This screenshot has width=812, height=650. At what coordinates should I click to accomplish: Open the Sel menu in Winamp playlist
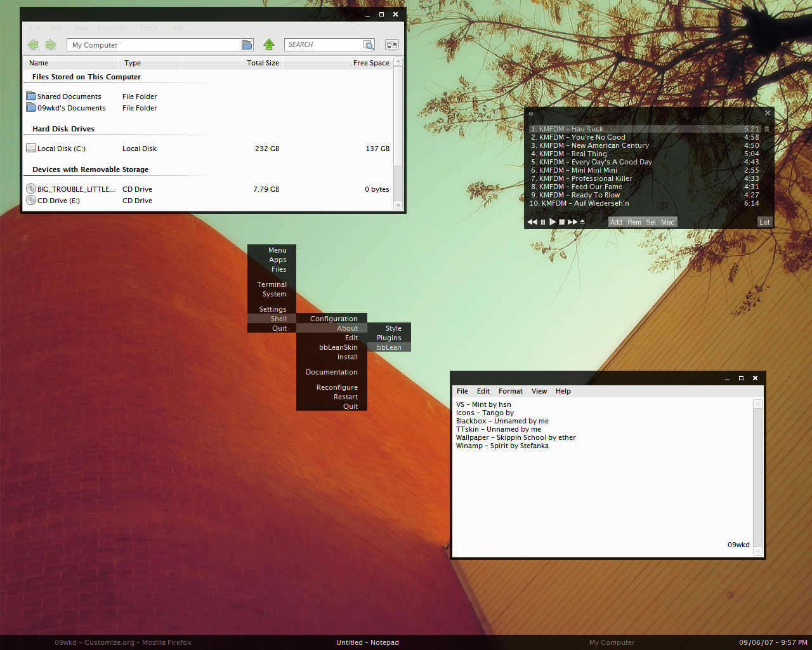coord(651,222)
